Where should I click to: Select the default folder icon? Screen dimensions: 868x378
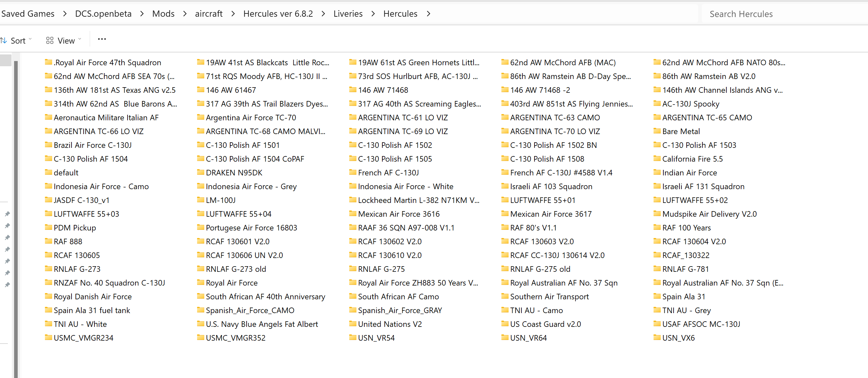coord(49,172)
